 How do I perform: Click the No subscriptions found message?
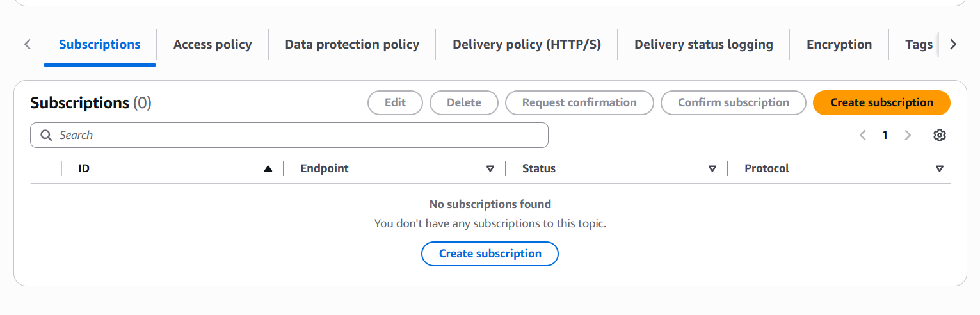point(490,204)
